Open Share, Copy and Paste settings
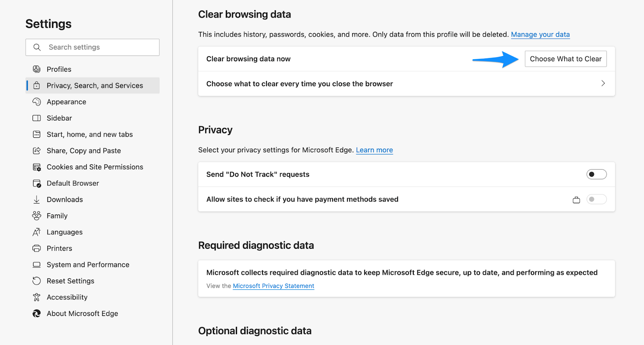This screenshot has width=644, height=345. [93, 151]
